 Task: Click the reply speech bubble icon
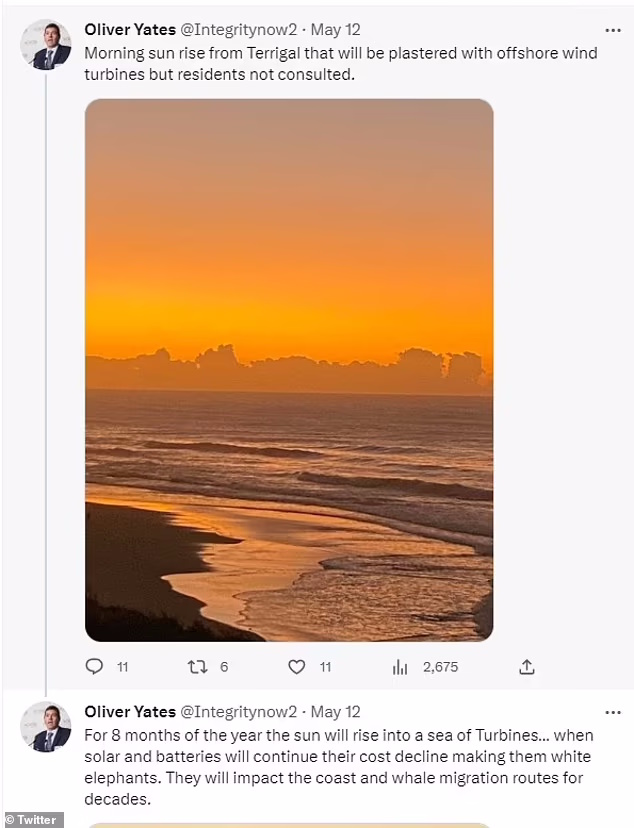click(x=94, y=666)
